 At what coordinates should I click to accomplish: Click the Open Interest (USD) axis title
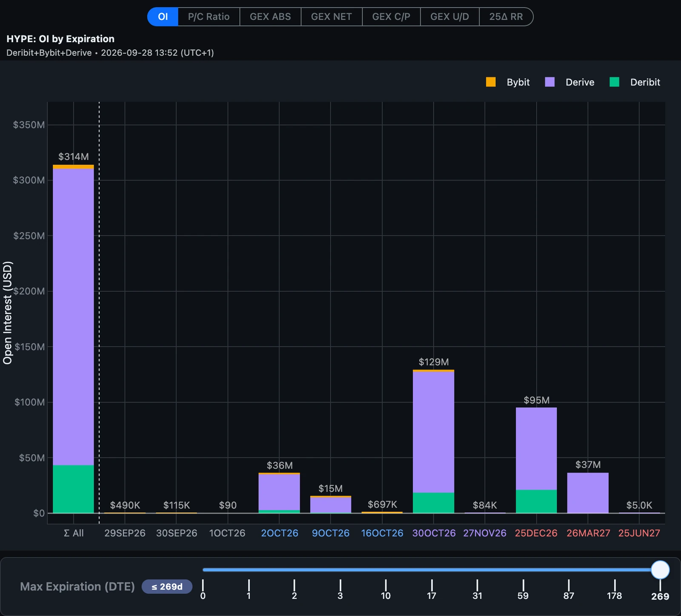tap(8, 313)
